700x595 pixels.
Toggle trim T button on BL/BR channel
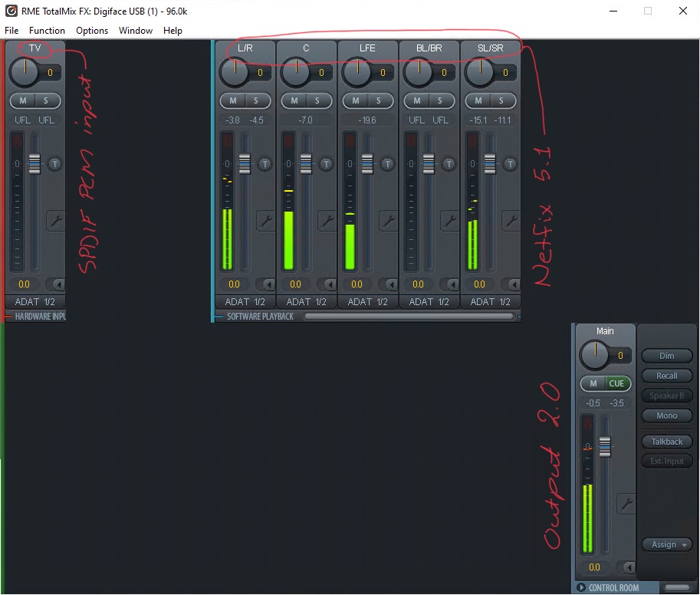click(x=449, y=163)
